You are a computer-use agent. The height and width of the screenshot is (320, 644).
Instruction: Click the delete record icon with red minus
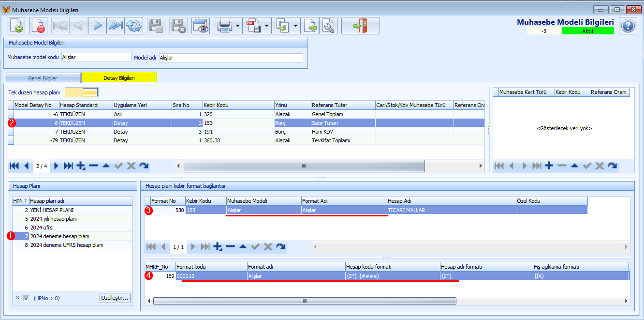point(38,26)
